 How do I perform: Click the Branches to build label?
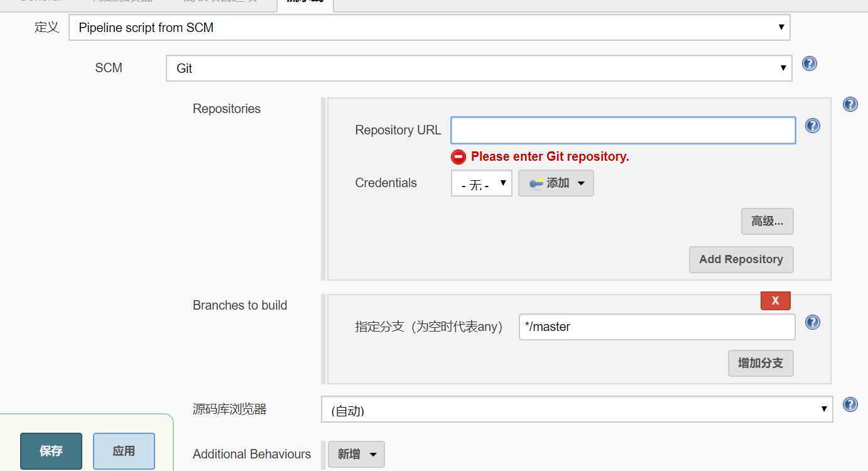click(240, 305)
